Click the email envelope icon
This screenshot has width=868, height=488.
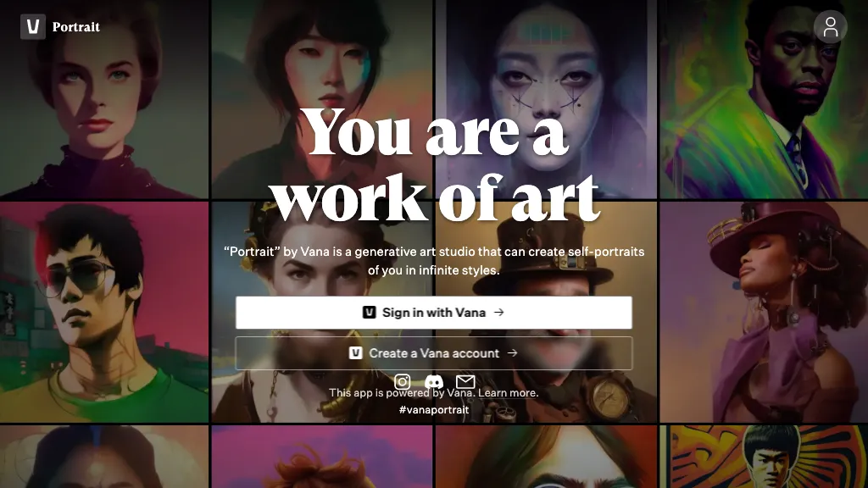pyautogui.click(x=465, y=382)
